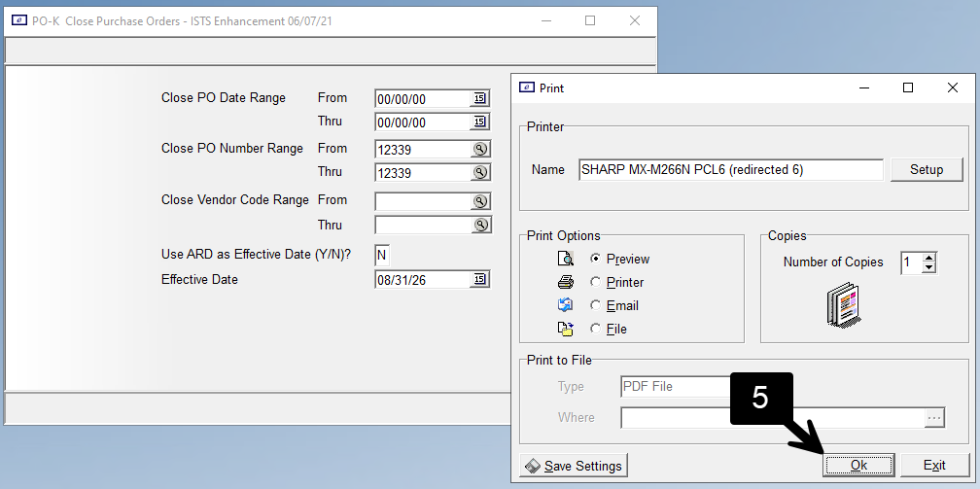Viewport: 980px width, 489px height.
Task: Choose the File print option
Action: point(596,329)
